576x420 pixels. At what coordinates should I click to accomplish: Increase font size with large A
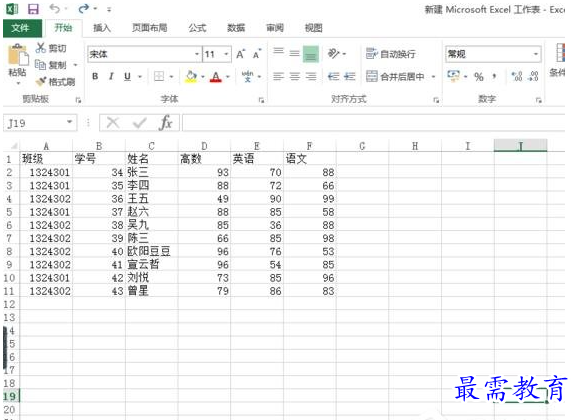point(240,54)
